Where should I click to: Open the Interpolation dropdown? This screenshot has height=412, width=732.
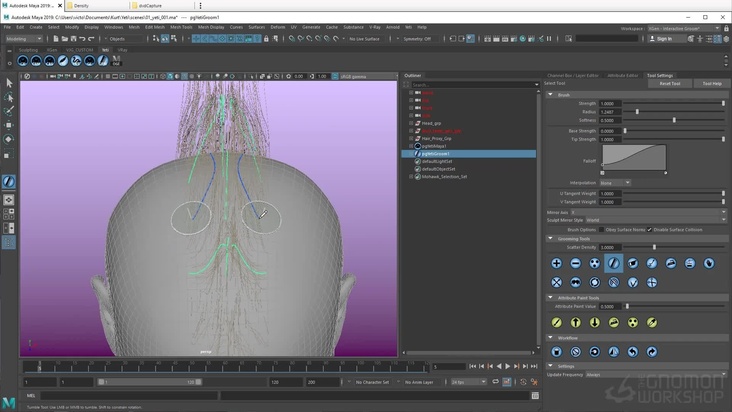614,183
